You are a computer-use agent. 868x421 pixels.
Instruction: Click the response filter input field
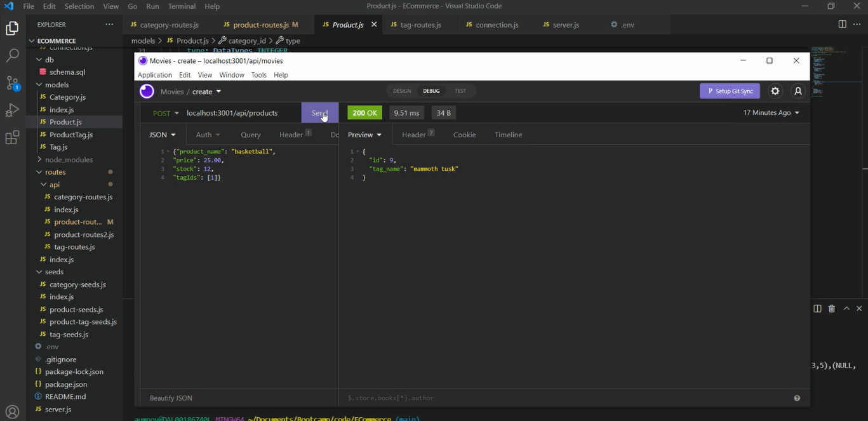[565, 398]
